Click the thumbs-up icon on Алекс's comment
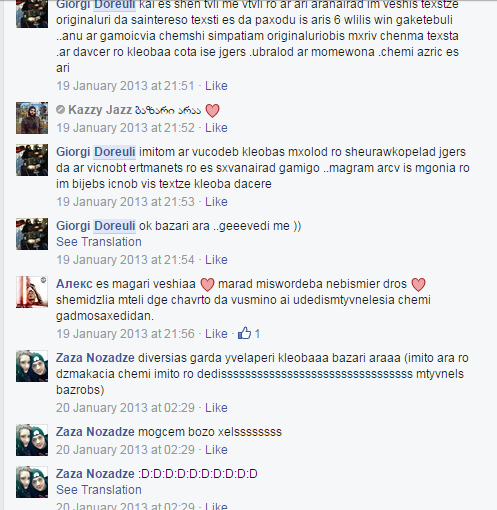 [244, 333]
